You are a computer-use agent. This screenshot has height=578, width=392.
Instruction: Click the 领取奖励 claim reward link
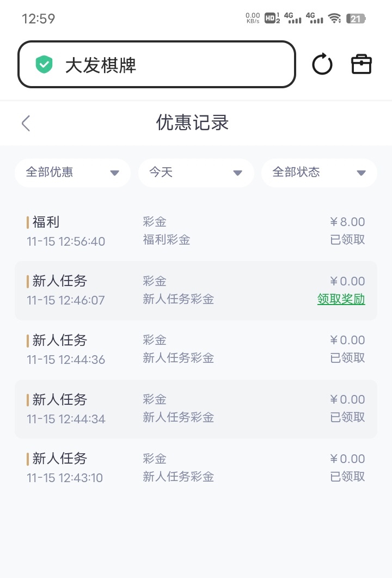[341, 299]
